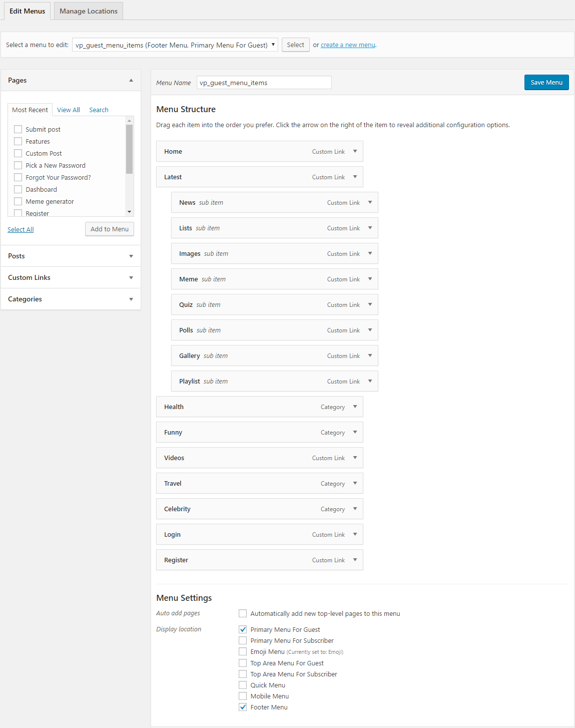Image resolution: width=575 pixels, height=728 pixels.
Task: Click the pages list scroll down arrow
Action: click(x=129, y=212)
